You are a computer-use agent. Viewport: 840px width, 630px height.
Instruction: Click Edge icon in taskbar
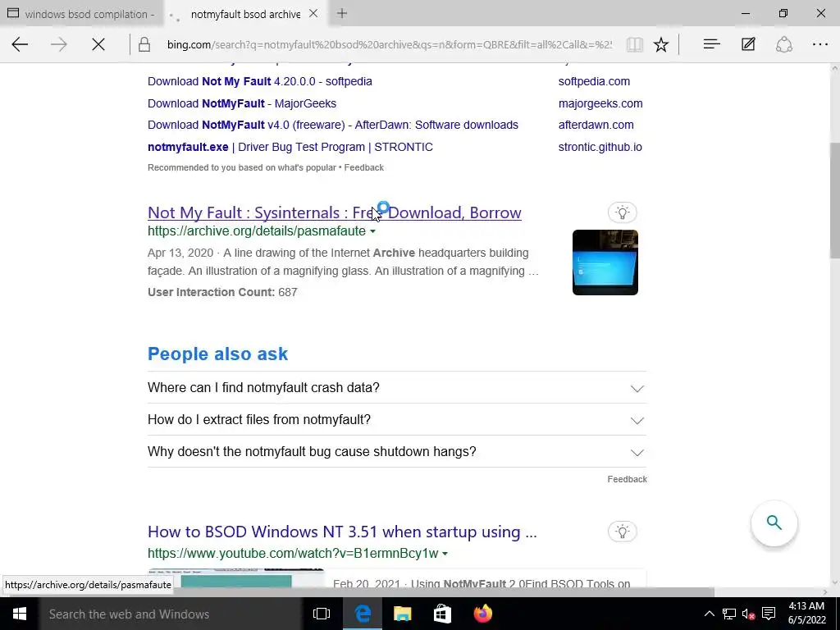363,614
